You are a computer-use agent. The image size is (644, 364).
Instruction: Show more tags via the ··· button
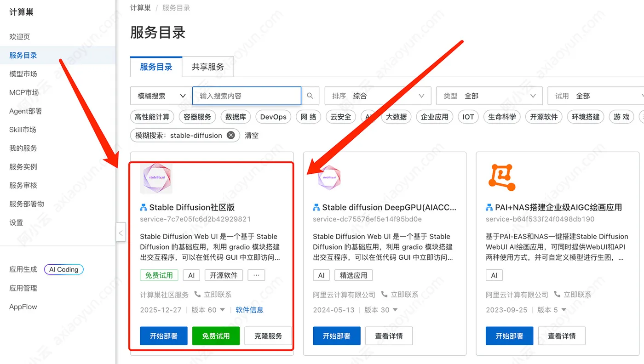point(256,275)
